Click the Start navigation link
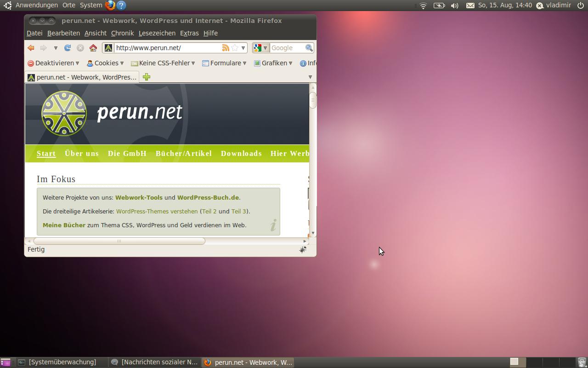 coord(46,154)
